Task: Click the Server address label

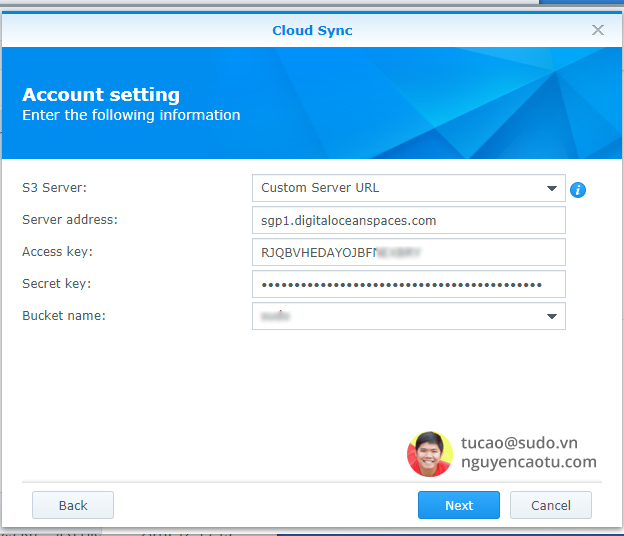Action: tap(70, 220)
